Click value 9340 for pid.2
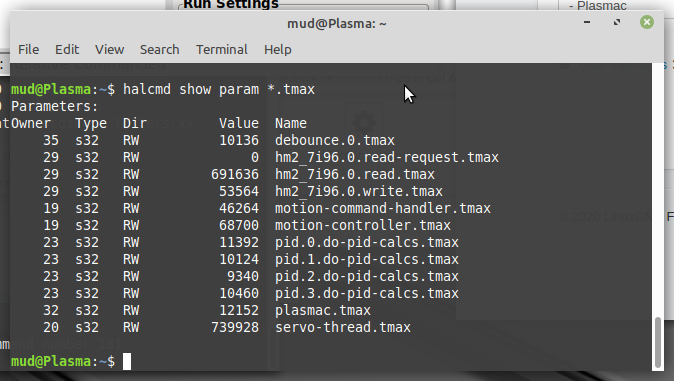The width and height of the screenshot is (674, 381). pos(243,277)
